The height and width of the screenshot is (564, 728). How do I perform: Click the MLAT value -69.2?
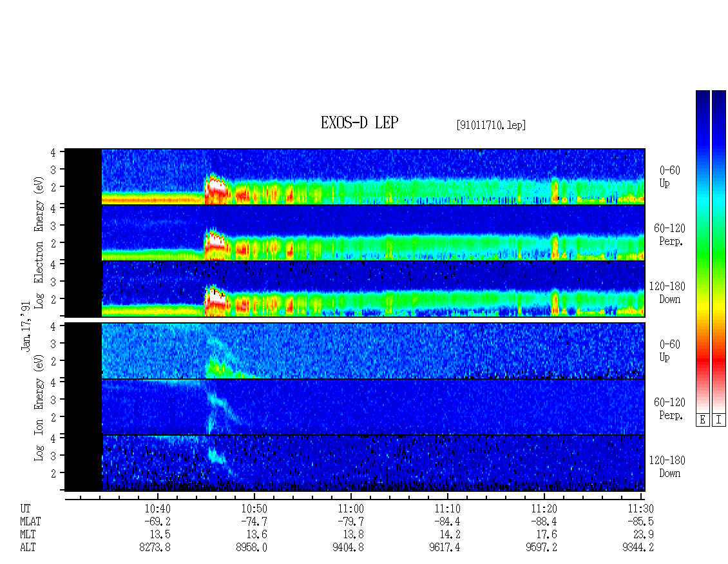[x=157, y=521]
